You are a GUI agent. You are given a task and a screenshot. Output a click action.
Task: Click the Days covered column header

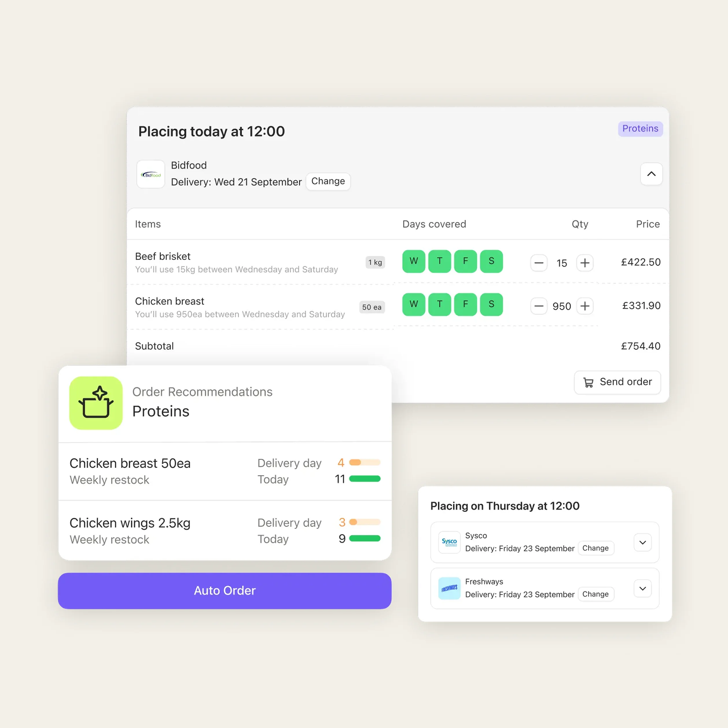point(434,224)
